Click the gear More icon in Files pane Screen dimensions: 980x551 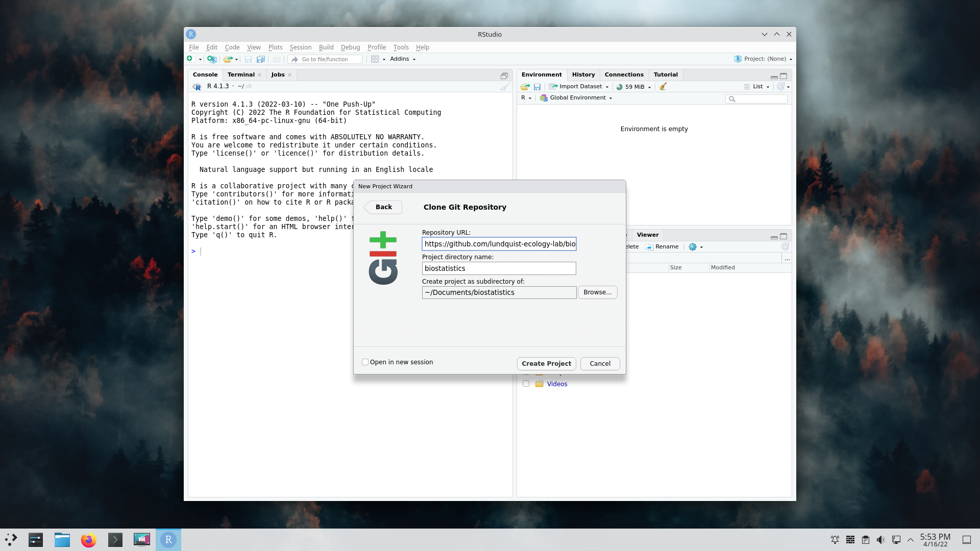pos(693,247)
